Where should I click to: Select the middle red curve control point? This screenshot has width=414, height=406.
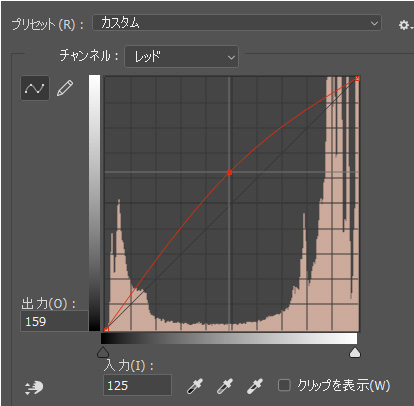click(229, 172)
